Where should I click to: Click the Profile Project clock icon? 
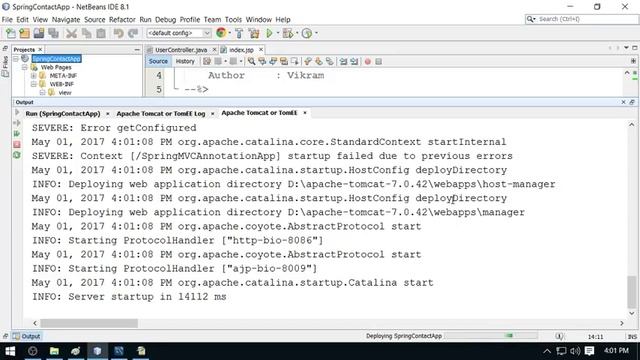tap(307, 33)
